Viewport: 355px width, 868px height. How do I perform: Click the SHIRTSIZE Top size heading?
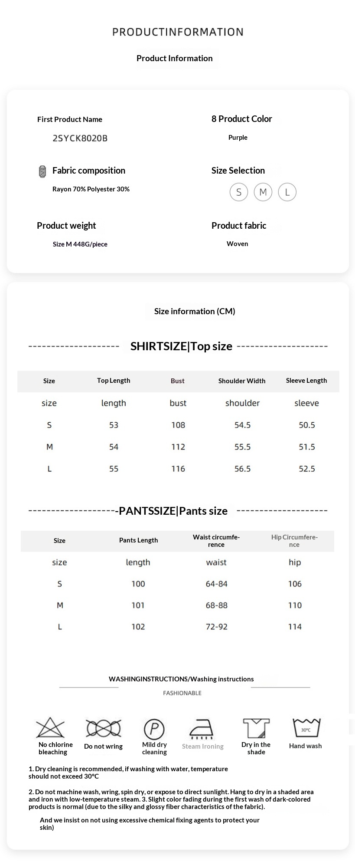(x=181, y=346)
